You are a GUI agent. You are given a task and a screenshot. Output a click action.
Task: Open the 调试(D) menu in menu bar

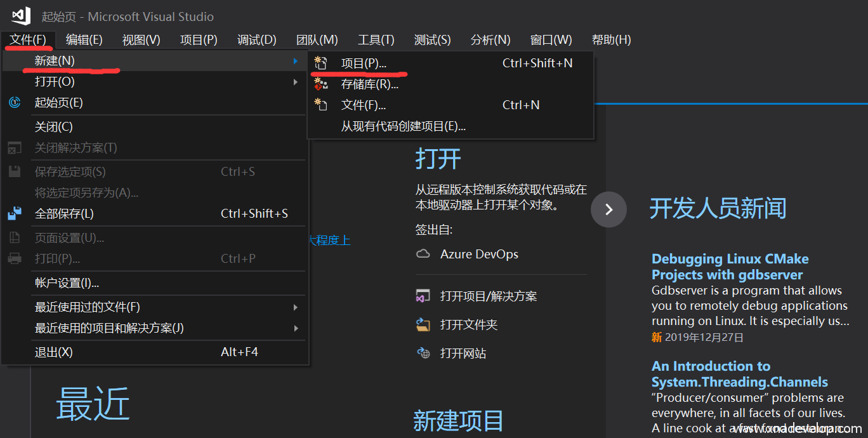(x=256, y=40)
